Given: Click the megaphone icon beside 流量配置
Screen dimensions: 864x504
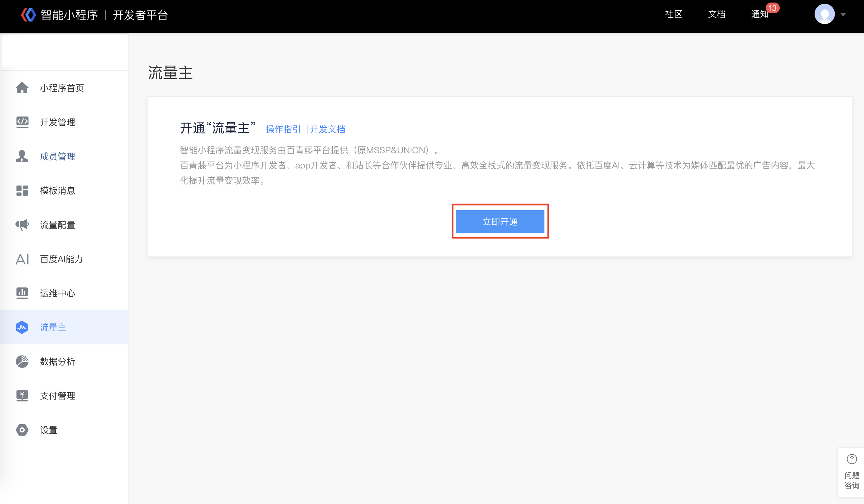Looking at the screenshot, I should pyautogui.click(x=22, y=225).
